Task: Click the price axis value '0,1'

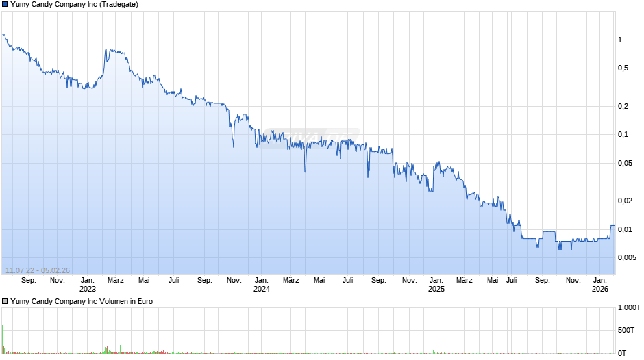Action: click(x=623, y=135)
